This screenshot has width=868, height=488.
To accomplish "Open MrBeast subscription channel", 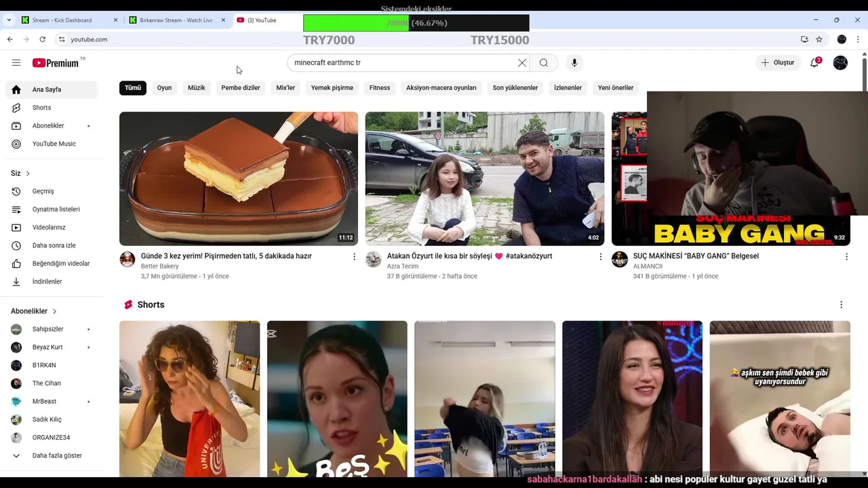I will 52,401.
